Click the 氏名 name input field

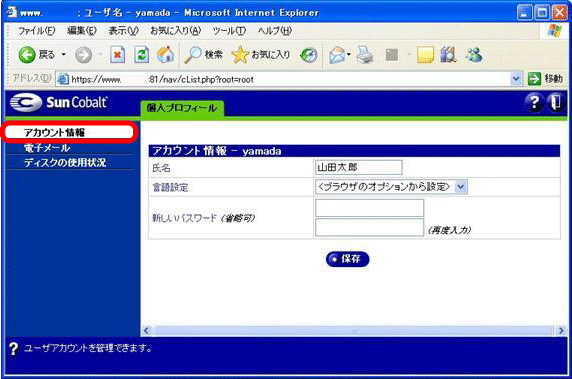[x=359, y=168]
